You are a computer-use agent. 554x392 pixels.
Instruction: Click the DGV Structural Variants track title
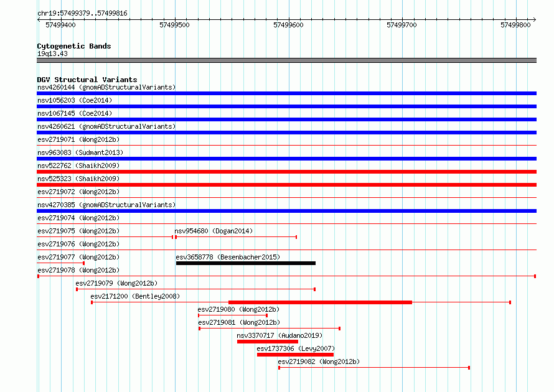87,80
